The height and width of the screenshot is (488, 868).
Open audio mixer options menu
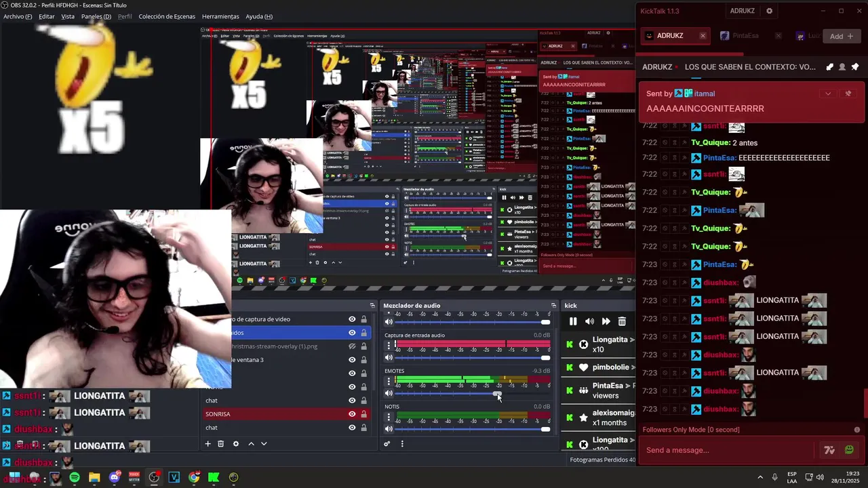(402, 444)
